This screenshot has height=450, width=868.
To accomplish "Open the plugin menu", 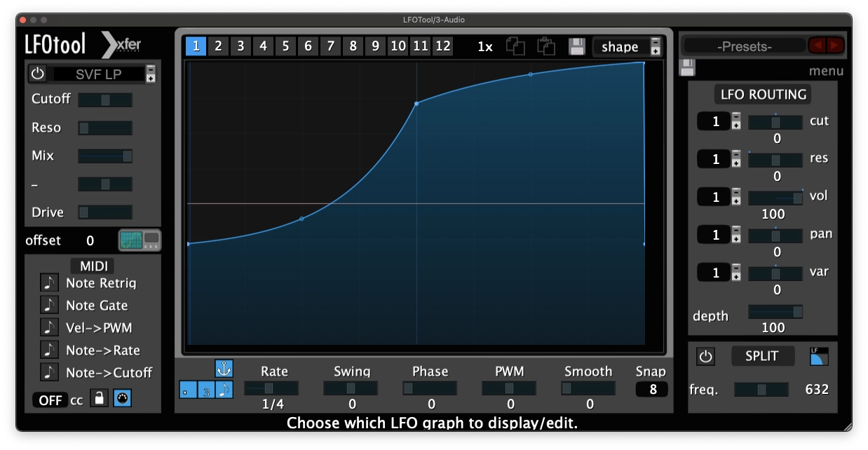I will (x=826, y=71).
